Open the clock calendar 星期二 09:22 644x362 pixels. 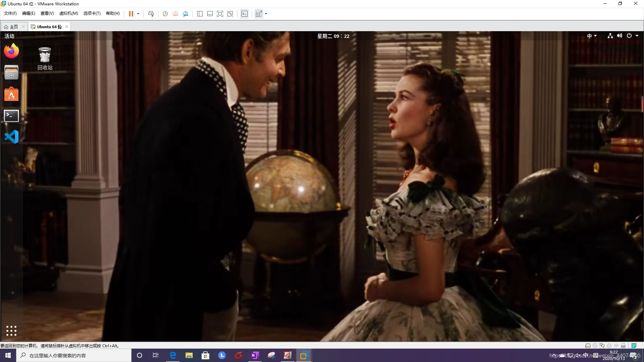[x=333, y=36]
